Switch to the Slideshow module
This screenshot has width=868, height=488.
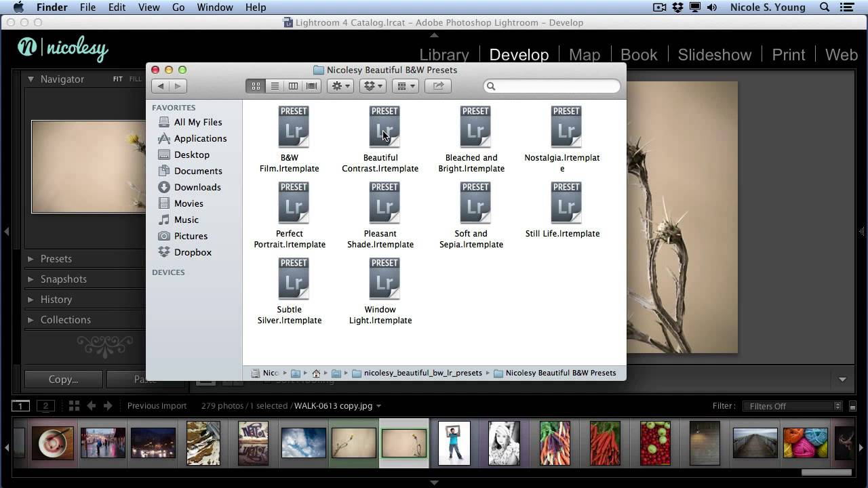pyautogui.click(x=715, y=55)
